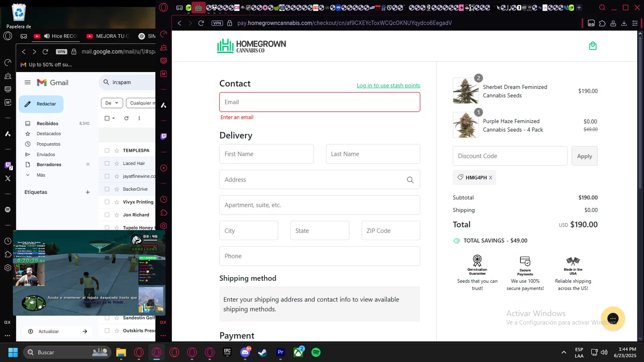Open Twitch in red Opera sidebar
This screenshot has height=362, width=644.
(164, 136)
